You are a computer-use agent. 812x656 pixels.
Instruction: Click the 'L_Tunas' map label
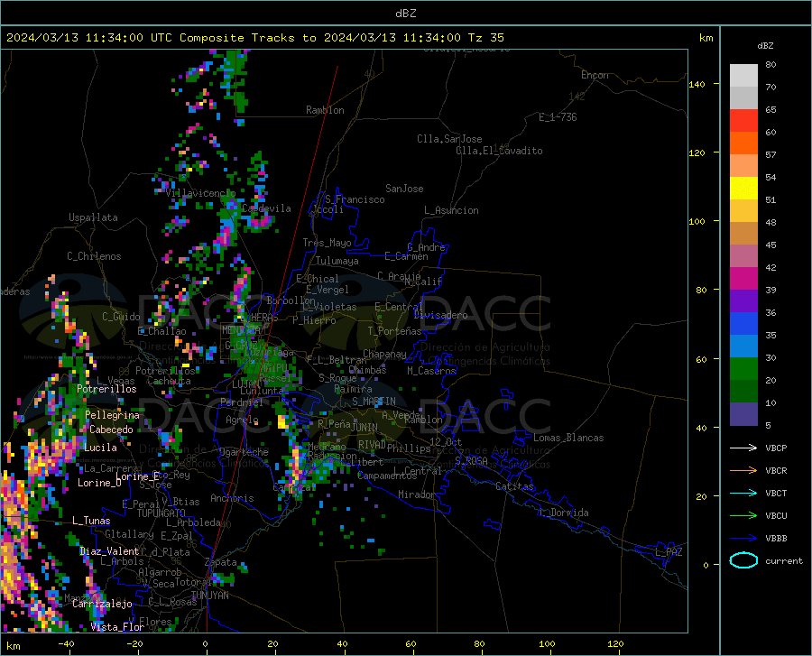tap(91, 521)
